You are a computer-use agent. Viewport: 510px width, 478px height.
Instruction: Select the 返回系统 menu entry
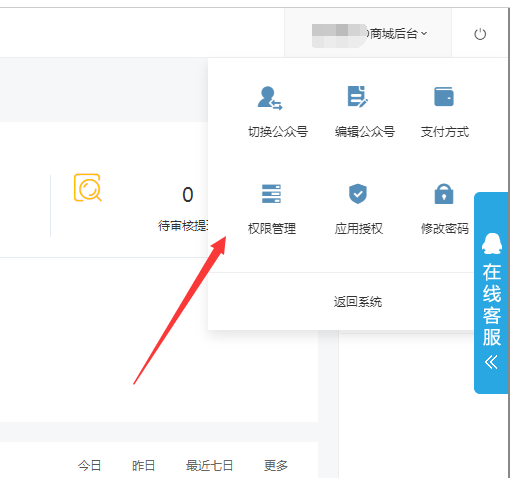coord(358,302)
